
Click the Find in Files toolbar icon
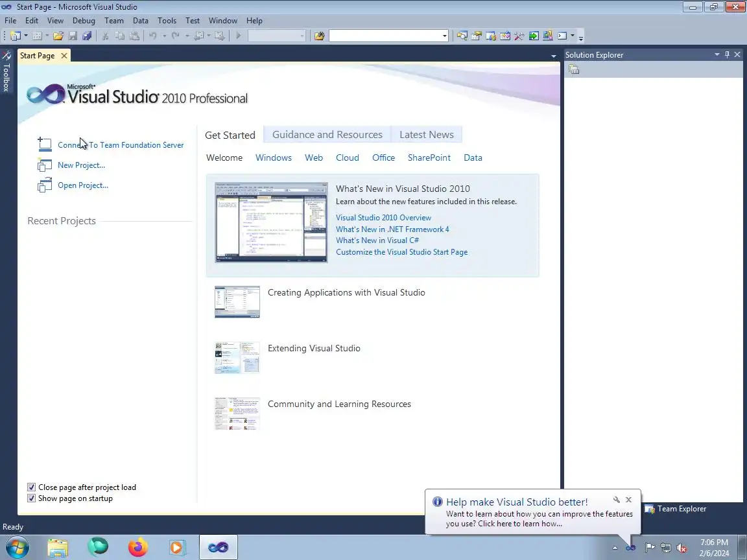pos(319,36)
